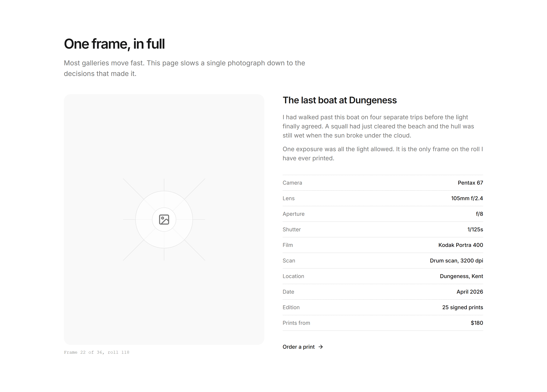Select the Location value Dungeness, Kent
547x392 pixels.
point(461,276)
